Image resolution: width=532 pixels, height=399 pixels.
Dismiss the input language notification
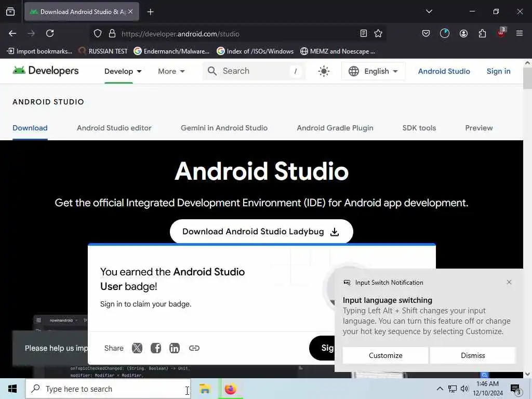(x=473, y=355)
